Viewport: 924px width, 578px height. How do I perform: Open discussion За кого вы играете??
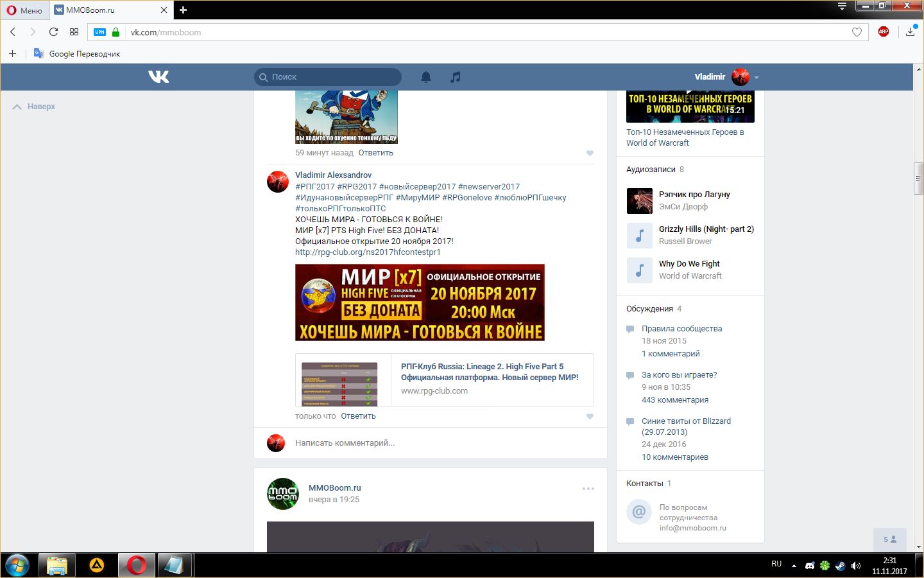[x=679, y=375]
